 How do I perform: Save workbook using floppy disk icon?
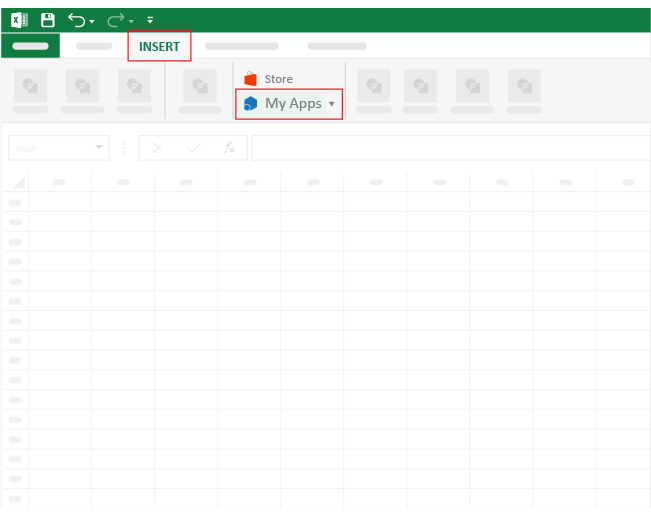pyautogui.click(x=47, y=20)
